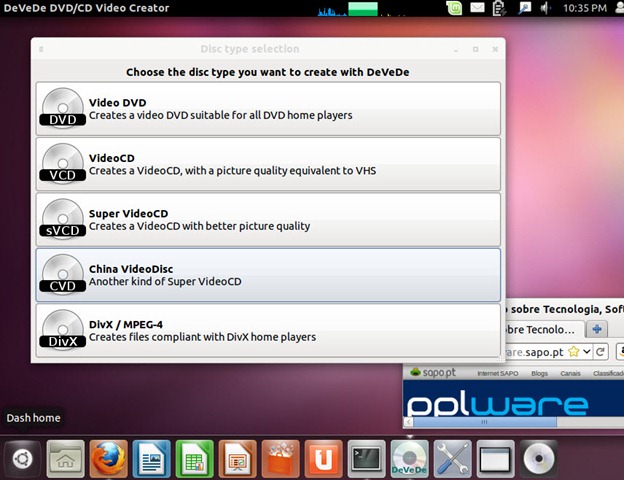Open the network indicator in the top panel
The width and height of the screenshot is (624, 480).
pos(525,8)
